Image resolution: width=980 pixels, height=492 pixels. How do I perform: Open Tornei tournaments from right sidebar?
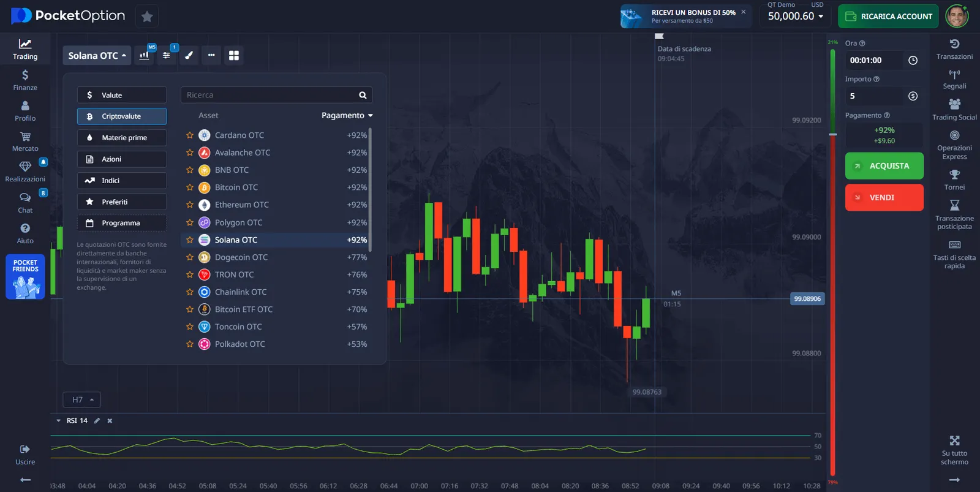pyautogui.click(x=954, y=180)
